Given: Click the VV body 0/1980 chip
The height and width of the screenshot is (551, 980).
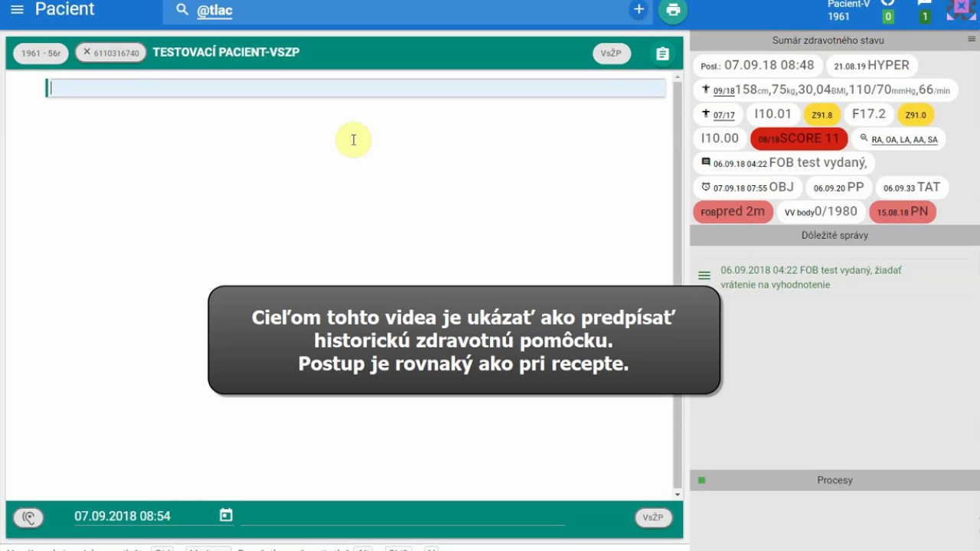Looking at the screenshot, I should [820, 212].
